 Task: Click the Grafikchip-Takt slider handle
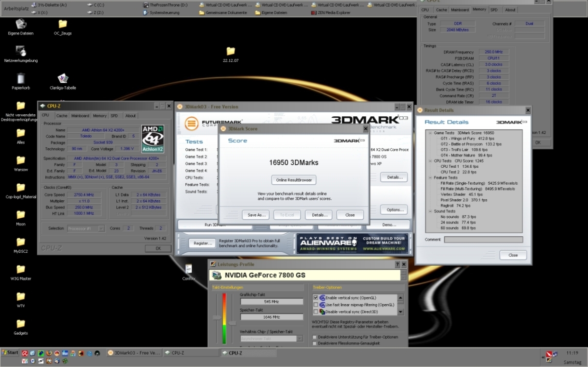(217, 318)
